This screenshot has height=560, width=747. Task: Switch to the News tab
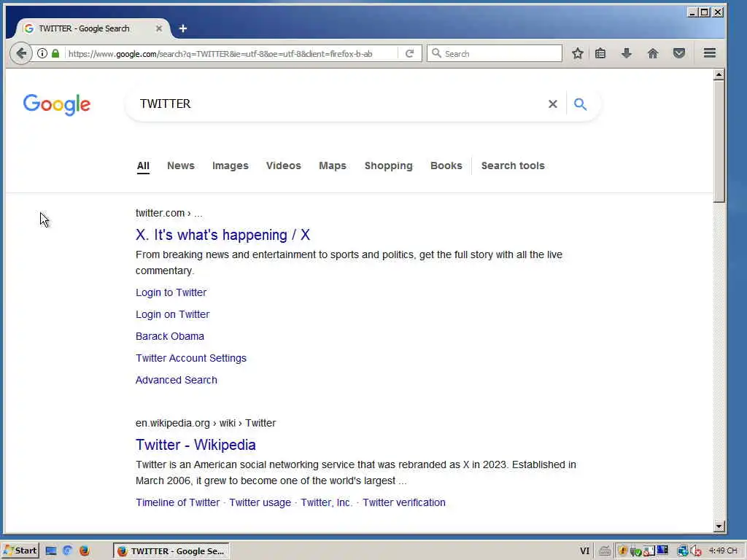(x=181, y=166)
